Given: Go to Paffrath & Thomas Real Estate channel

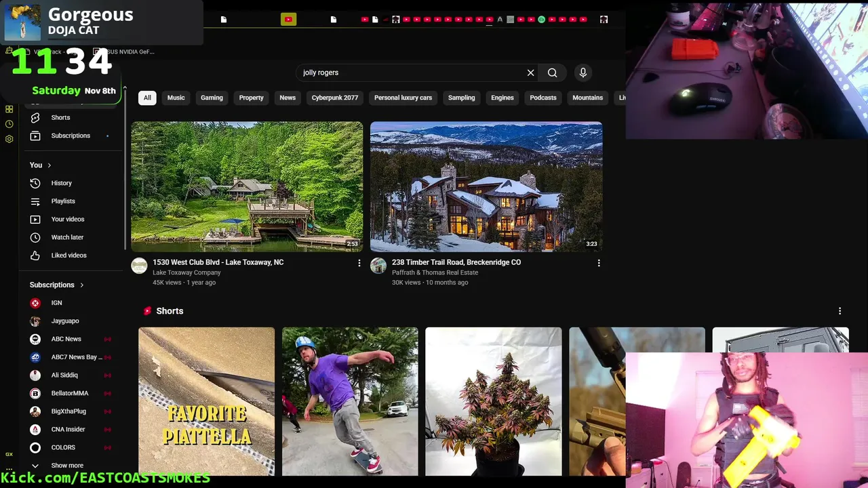Looking at the screenshot, I should click(x=435, y=272).
